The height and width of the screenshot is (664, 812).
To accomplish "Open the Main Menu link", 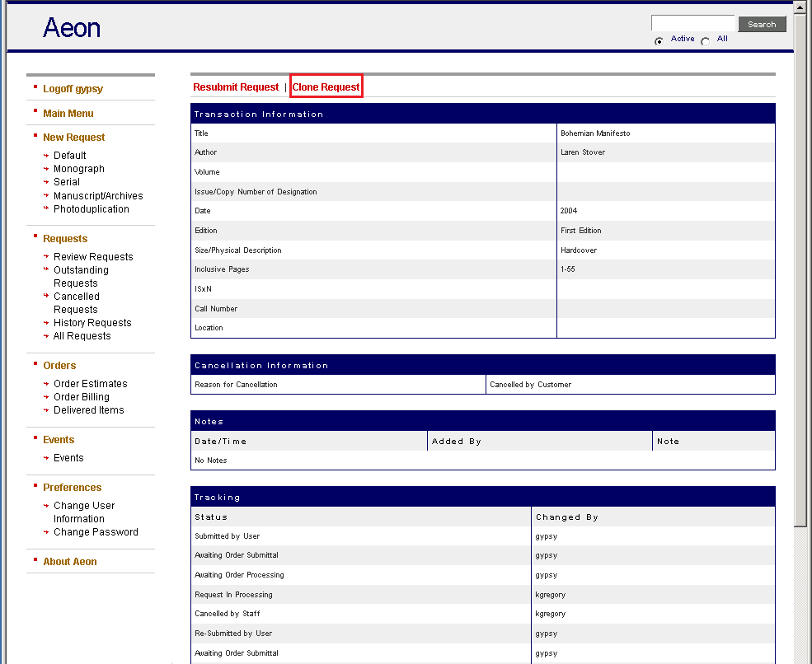I will [x=68, y=114].
